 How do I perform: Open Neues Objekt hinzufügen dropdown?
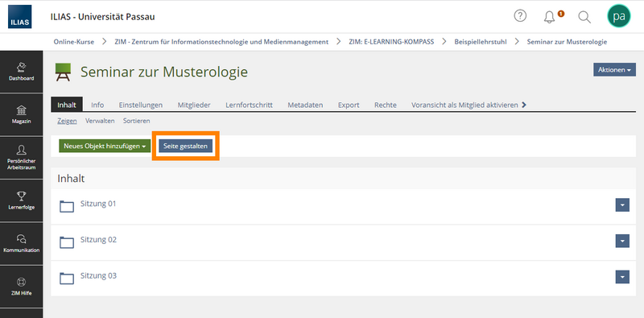tap(105, 146)
